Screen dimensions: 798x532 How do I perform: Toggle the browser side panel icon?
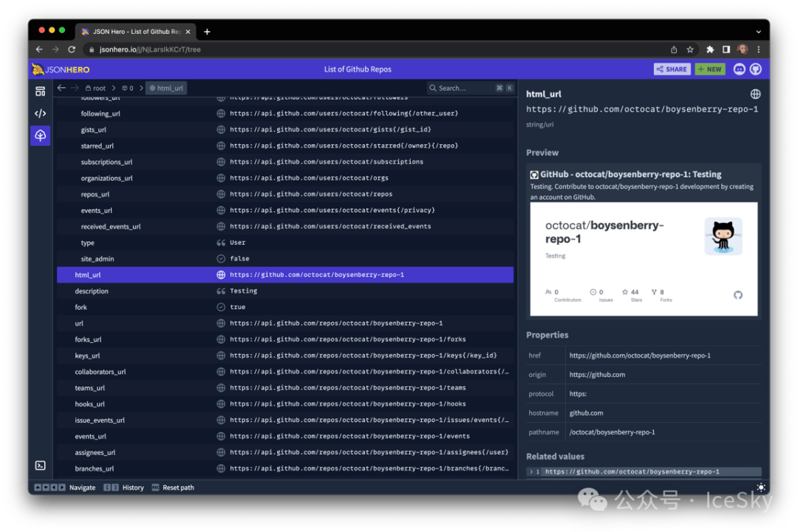tap(726, 50)
